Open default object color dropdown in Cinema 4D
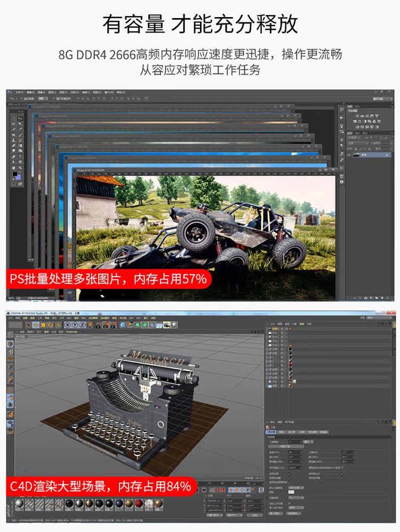Image resolution: width=400 pixels, height=532 pixels. tap(296, 488)
